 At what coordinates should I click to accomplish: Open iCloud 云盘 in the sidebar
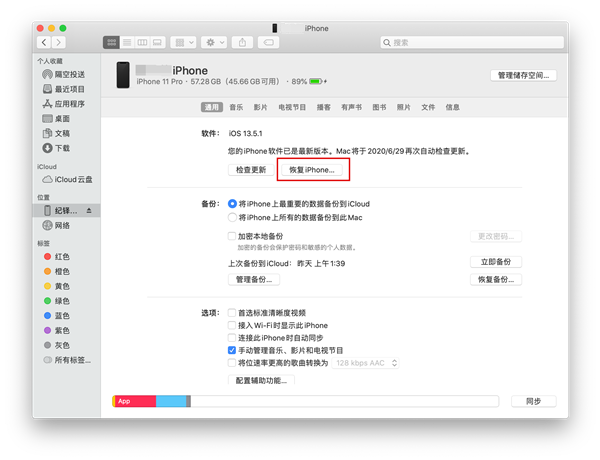pyautogui.click(x=67, y=179)
